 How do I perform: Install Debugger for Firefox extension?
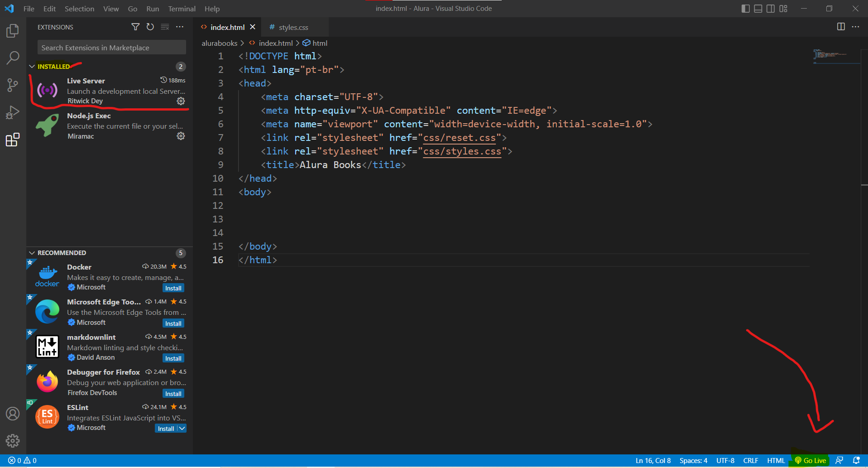pos(173,394)
